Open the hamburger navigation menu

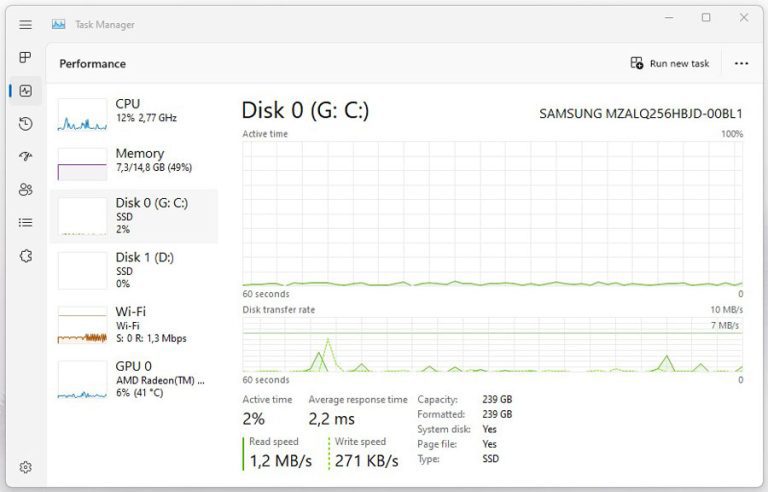click(x=26, y=25)
